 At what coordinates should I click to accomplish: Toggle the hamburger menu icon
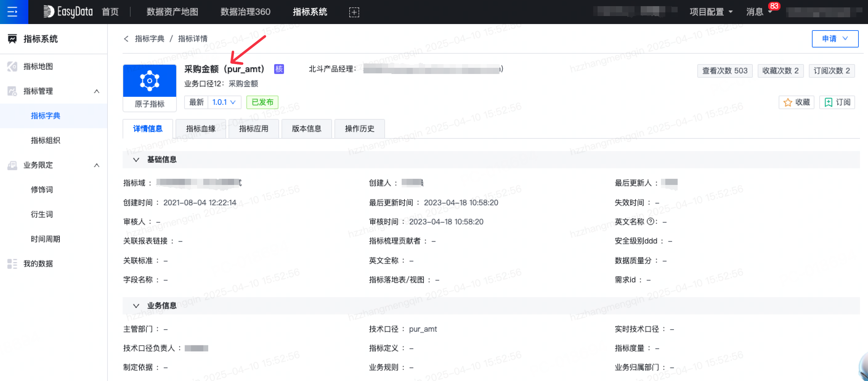12,12
